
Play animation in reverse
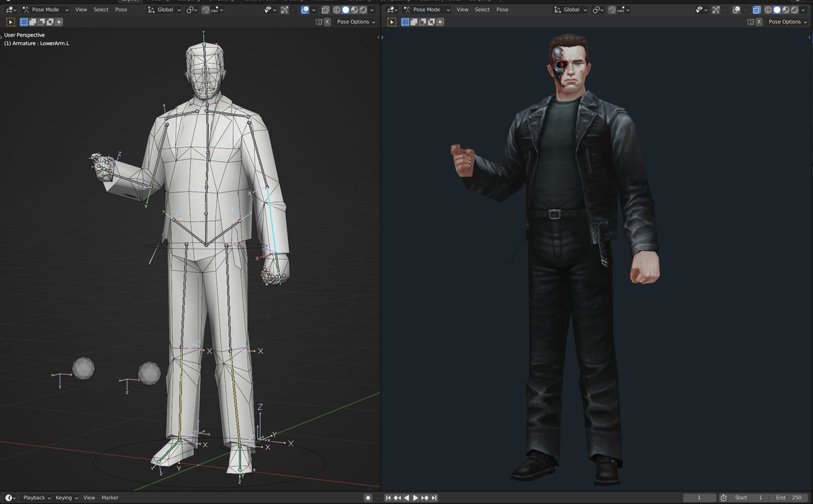[406, 498]
